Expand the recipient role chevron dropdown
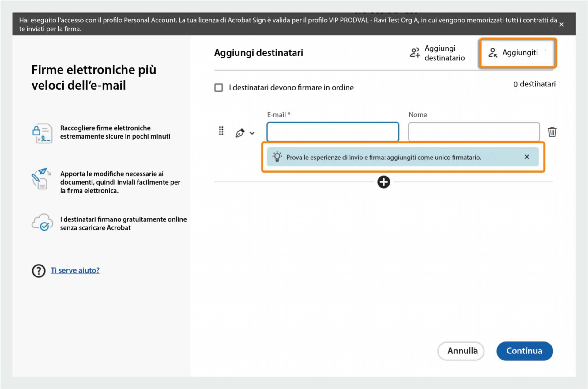This screenshot has height=389, width=588. (252, 133)
